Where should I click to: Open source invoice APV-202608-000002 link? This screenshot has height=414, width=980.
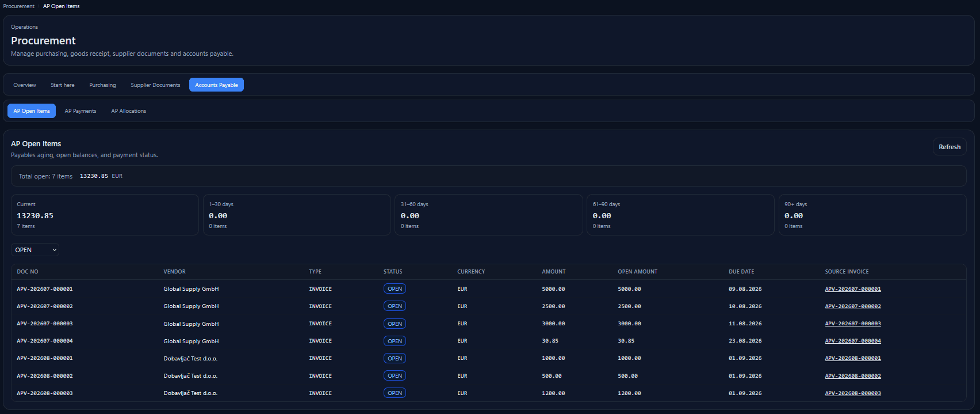click(853, 376)
